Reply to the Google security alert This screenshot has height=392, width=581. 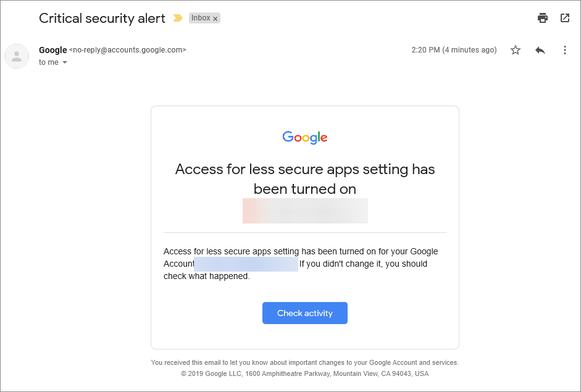(x=540, y=50)
